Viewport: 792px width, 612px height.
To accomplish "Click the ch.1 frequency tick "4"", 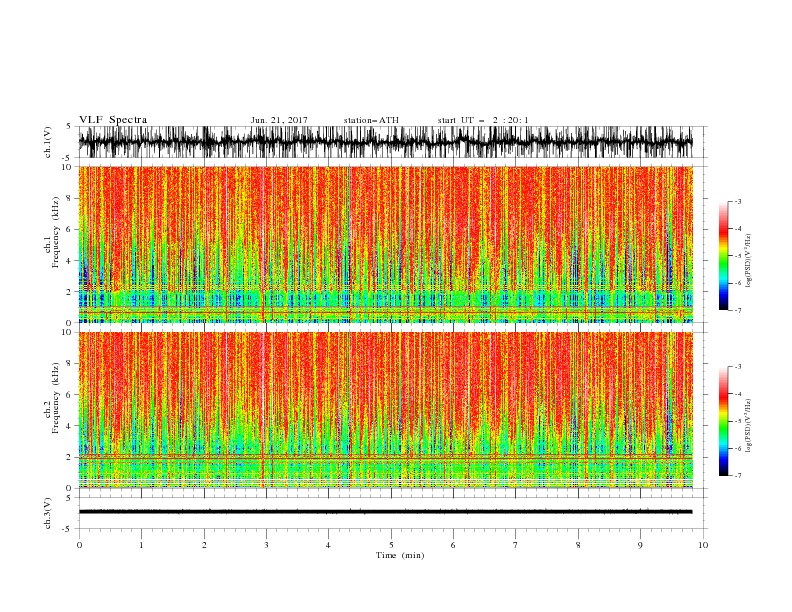I will click(70, 261).
